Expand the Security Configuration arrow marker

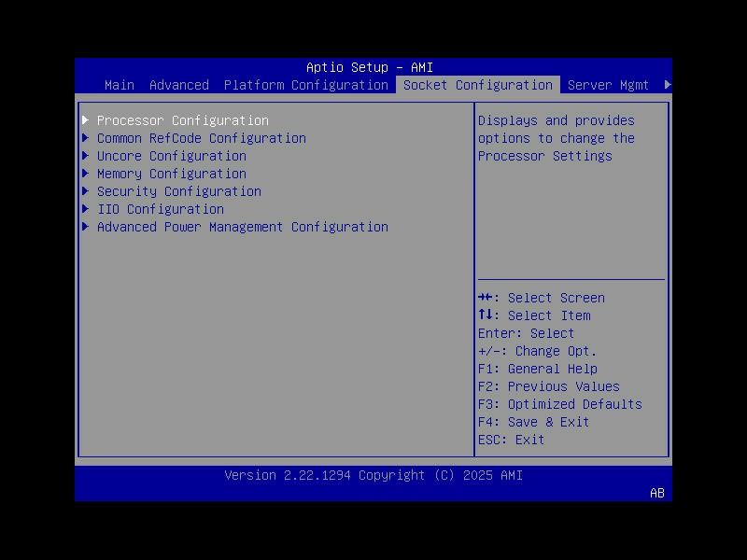click(x=85, y=191)
